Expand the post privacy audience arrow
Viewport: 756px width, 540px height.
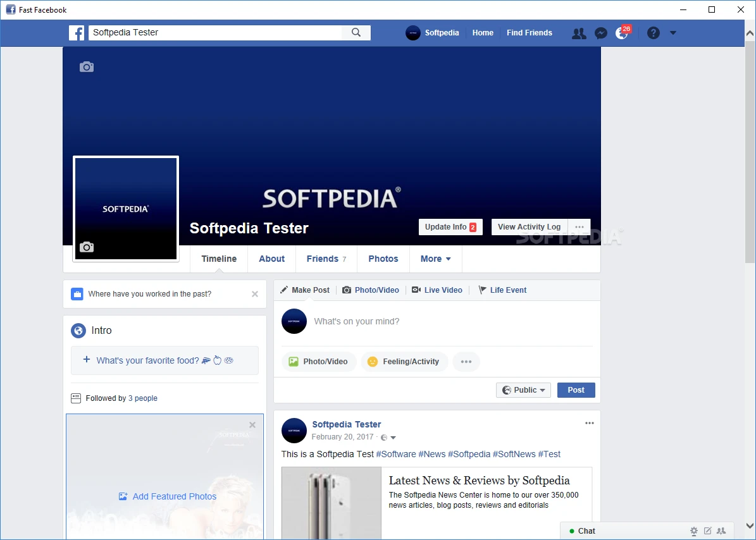tap(393, 438)
